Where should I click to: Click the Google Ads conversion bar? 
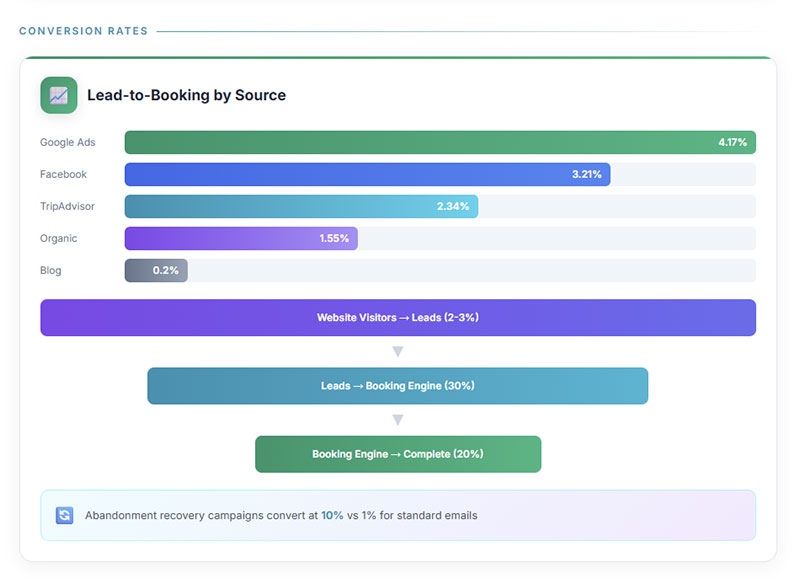[438, 142]
